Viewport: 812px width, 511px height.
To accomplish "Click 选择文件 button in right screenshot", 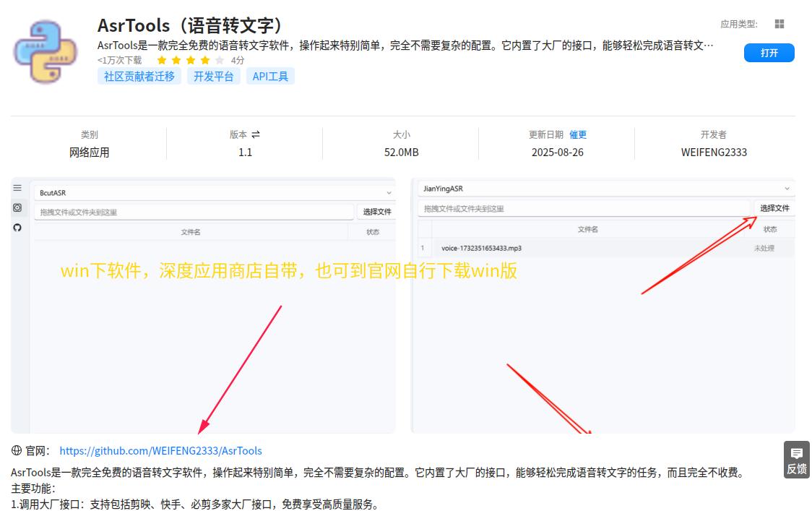I will 774,208.
